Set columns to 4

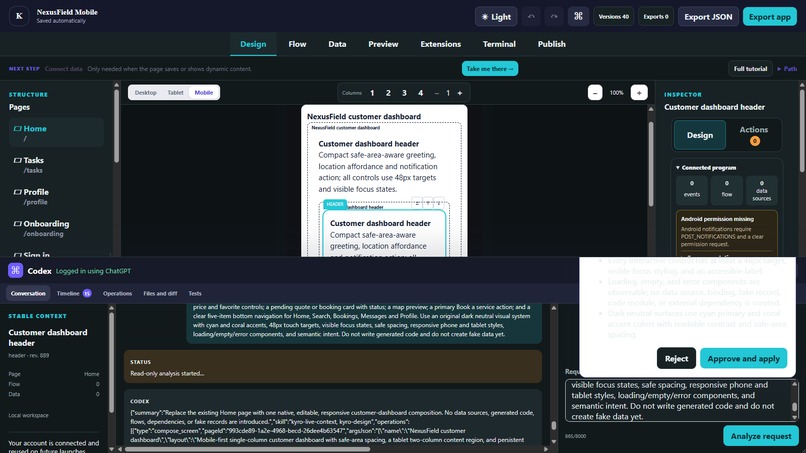coord(420,93)
